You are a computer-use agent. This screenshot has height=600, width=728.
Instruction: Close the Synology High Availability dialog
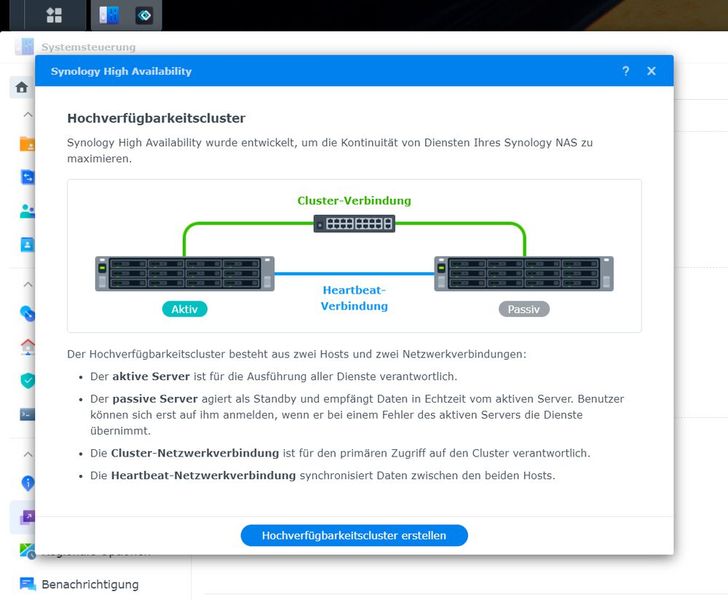click(x=651, y=71)
